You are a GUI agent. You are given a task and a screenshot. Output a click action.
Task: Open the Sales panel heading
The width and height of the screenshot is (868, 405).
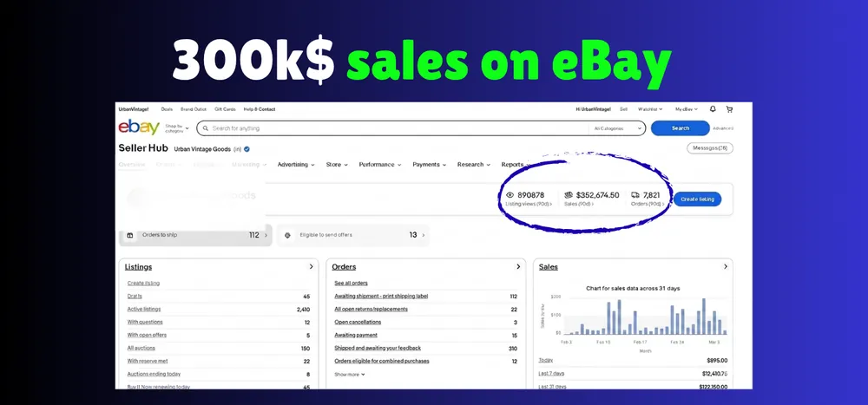(x=549, y=267)
